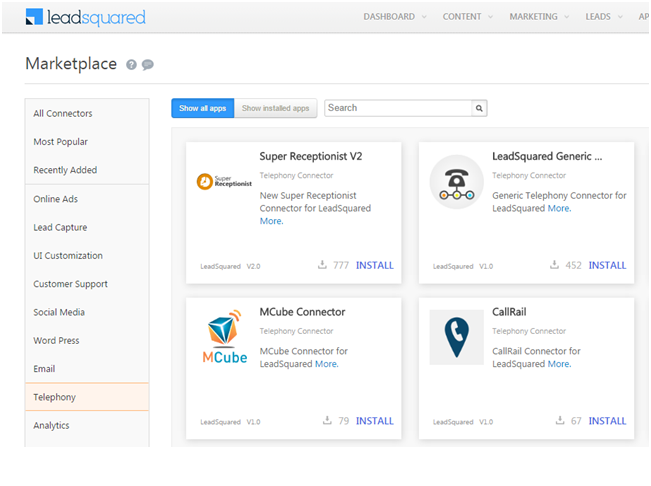Select Email category
Screen dimensions: 651x486
click(87, 368)
